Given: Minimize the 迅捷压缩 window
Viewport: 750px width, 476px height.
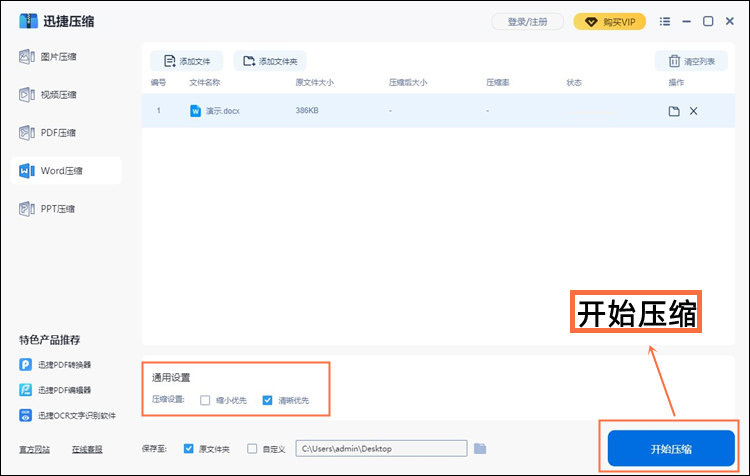Looking at the screenshot, I should click(687, 22).
